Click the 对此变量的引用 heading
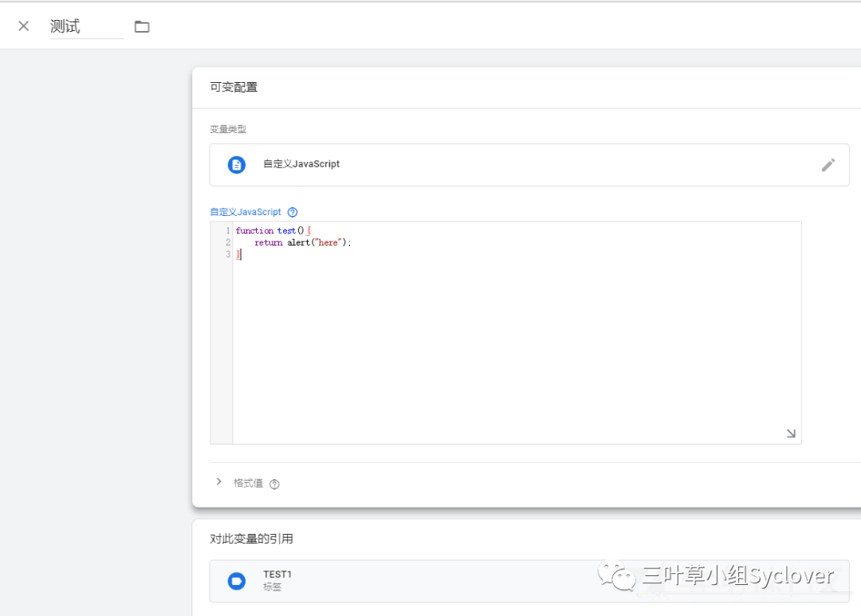The width and height of the screenshot is (861, 616). tap(251, 539)
